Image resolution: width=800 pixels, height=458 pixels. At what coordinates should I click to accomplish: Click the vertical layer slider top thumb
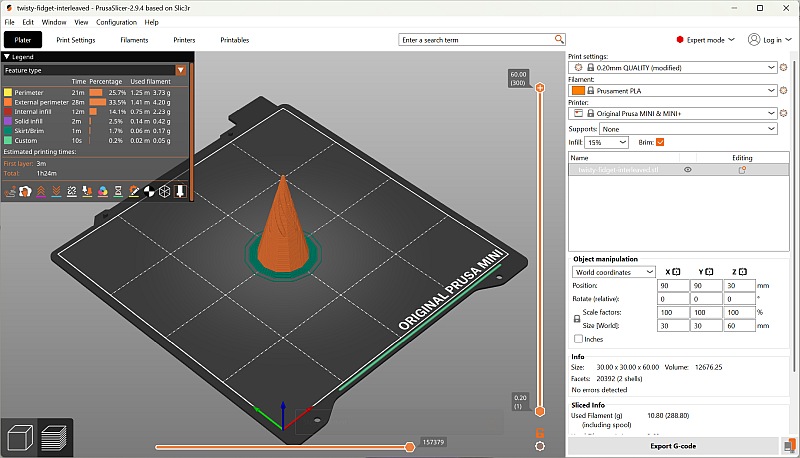pos(540,88)
